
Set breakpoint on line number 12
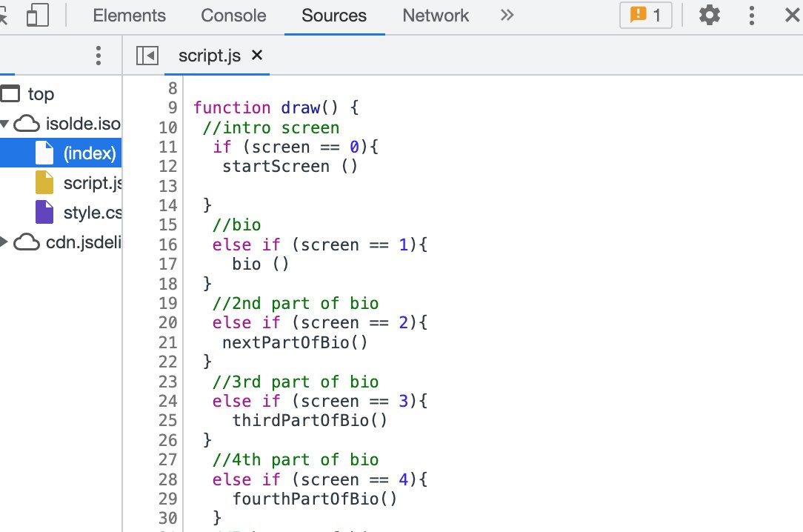167,167
